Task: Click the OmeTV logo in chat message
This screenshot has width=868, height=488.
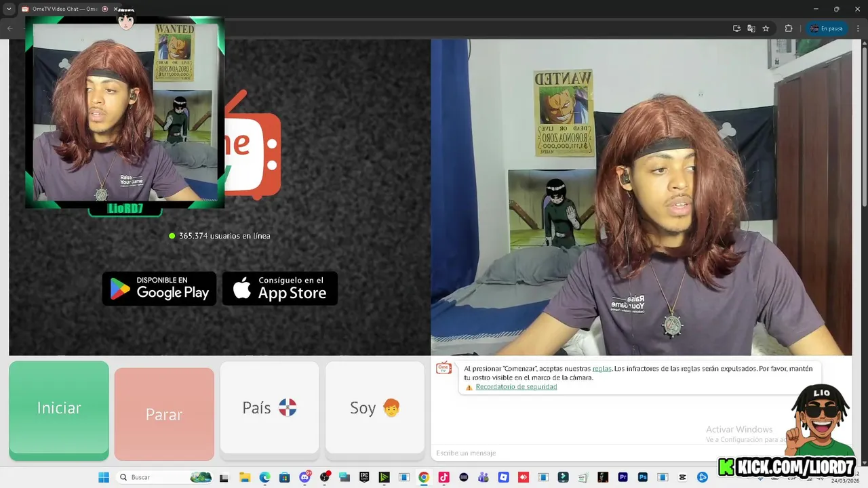Action: pyautogui.click(x=443, y=368)
